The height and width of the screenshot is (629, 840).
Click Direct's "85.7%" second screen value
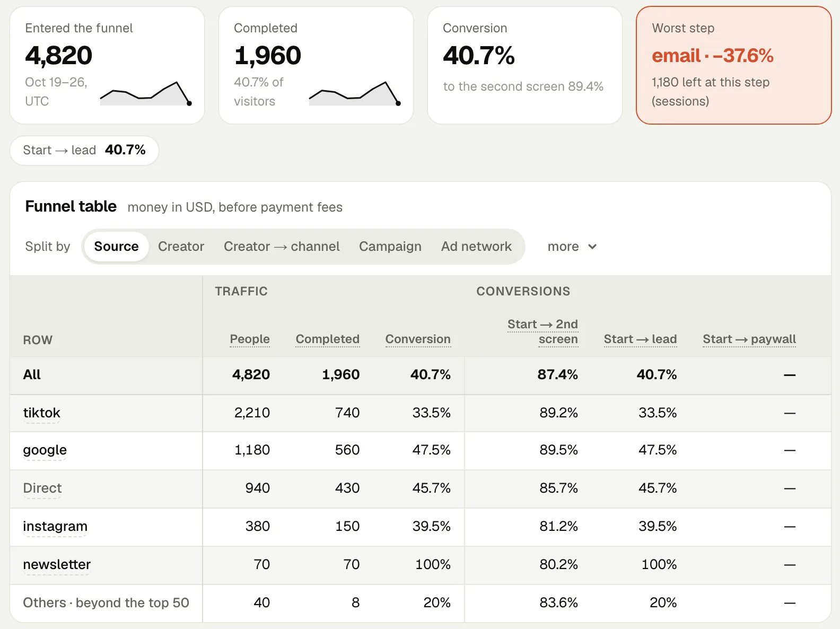coord(559,488)
